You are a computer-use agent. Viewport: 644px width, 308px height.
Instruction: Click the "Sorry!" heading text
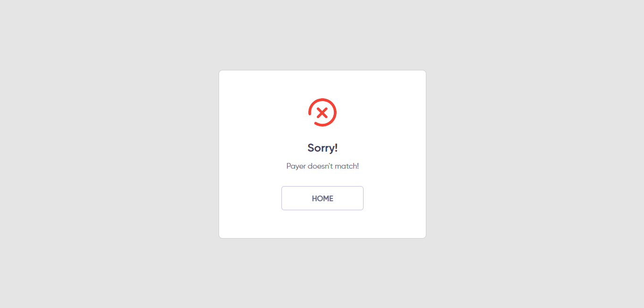pos(322,148)
